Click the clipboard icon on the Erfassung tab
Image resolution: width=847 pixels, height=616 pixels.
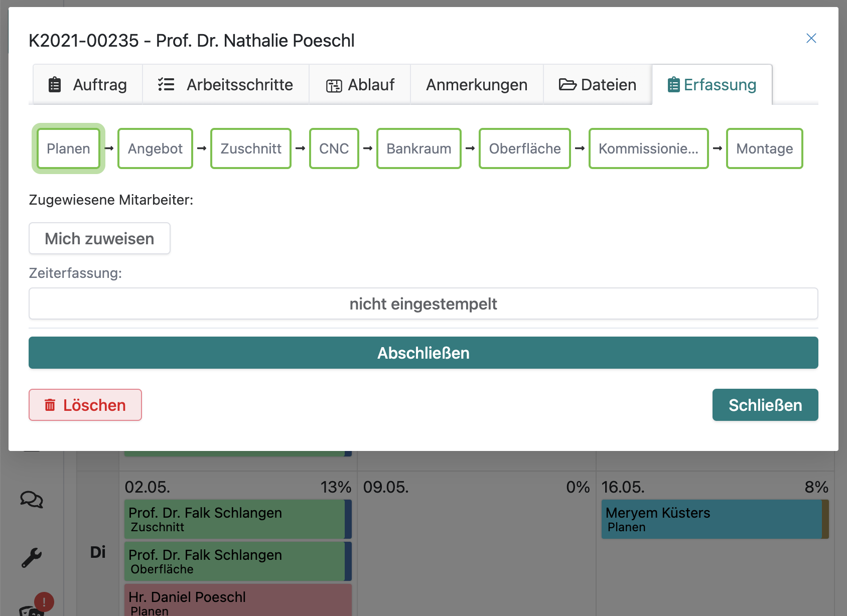pos(674,84)
